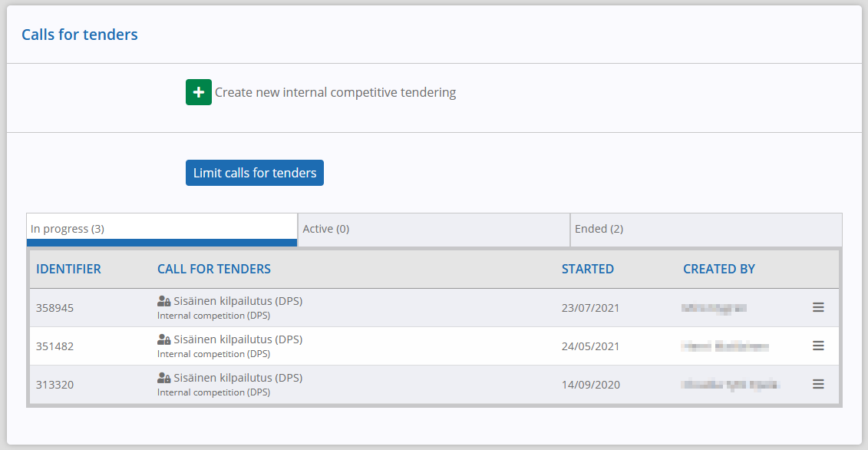Open hamburger menu for tender 358945
This screenshot has width=868, height=450.
[x=818, y=307]
